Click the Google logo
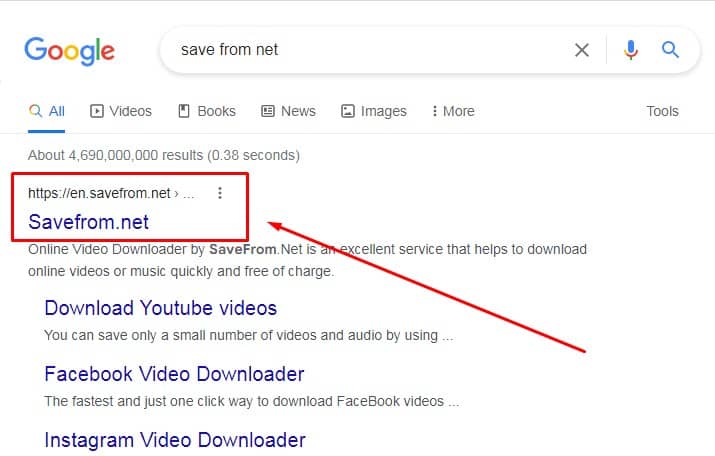This screenshot has width=715, height=456. click(69, 51)
